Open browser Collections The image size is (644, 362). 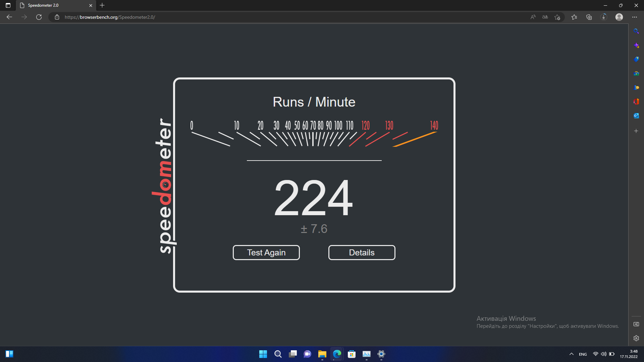589,17
